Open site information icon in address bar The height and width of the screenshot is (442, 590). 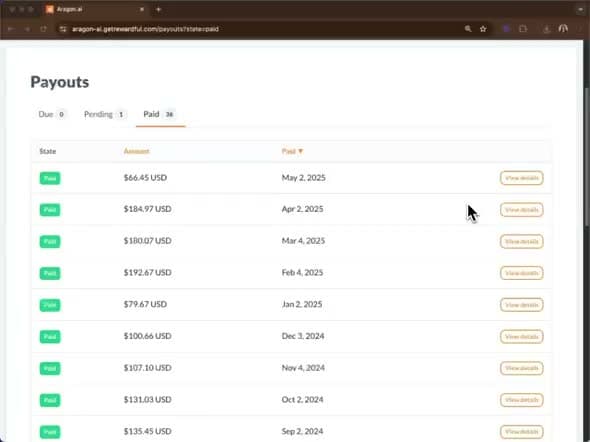click(63, 29)
